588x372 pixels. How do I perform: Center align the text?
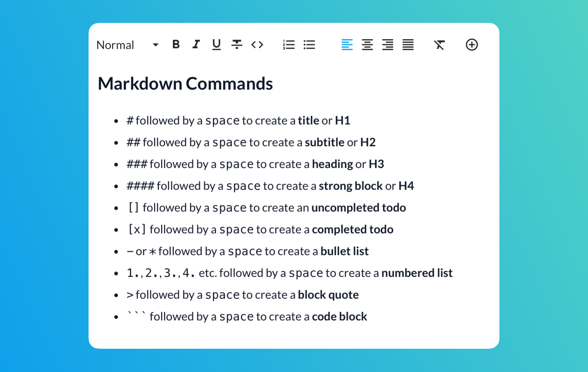367,45
